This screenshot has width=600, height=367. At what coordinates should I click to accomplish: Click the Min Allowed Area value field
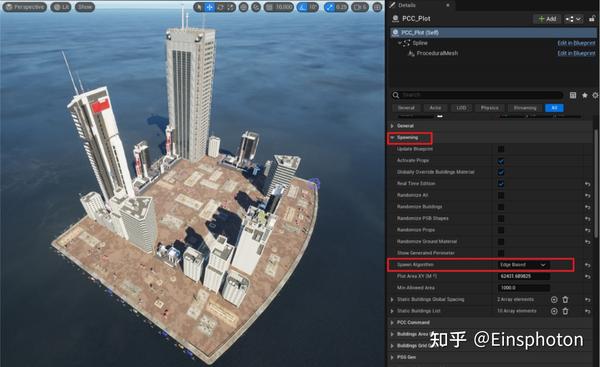tap(524, 288)
